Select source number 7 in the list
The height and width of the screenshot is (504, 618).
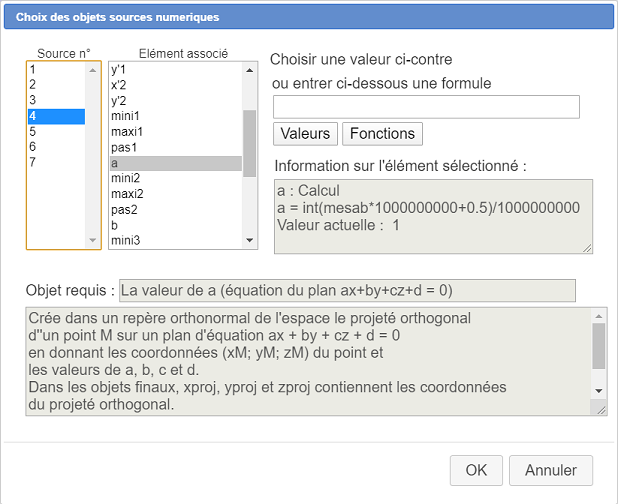point(56,162)
